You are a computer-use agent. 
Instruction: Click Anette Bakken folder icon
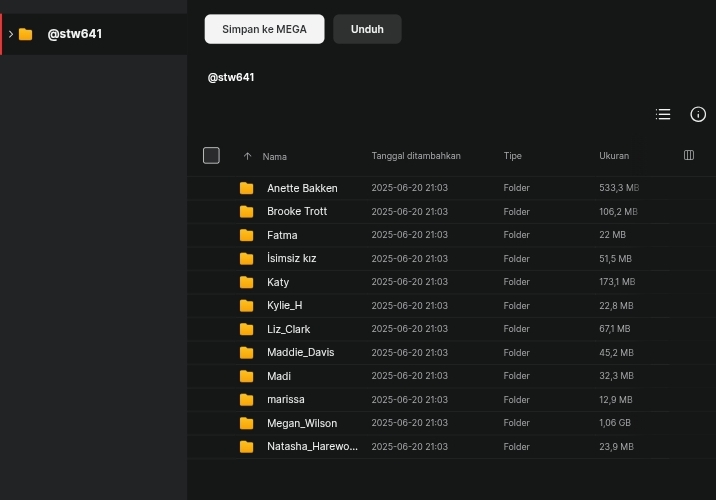pos(247,188)
